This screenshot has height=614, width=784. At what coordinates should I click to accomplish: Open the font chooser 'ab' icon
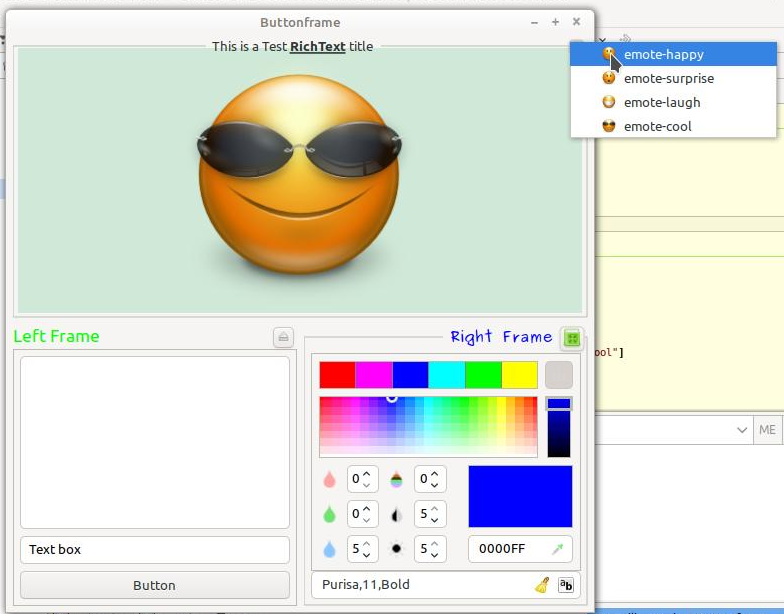pos(566,585)
